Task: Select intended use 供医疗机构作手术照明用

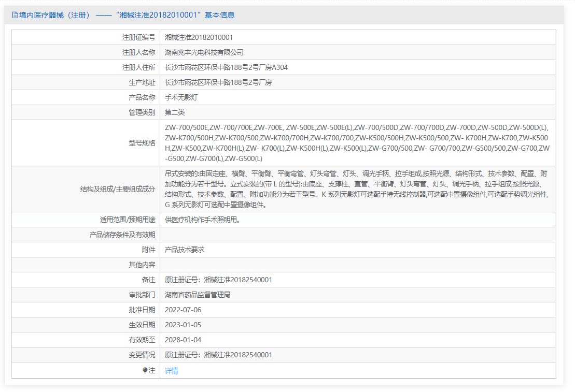Action: 202,220
